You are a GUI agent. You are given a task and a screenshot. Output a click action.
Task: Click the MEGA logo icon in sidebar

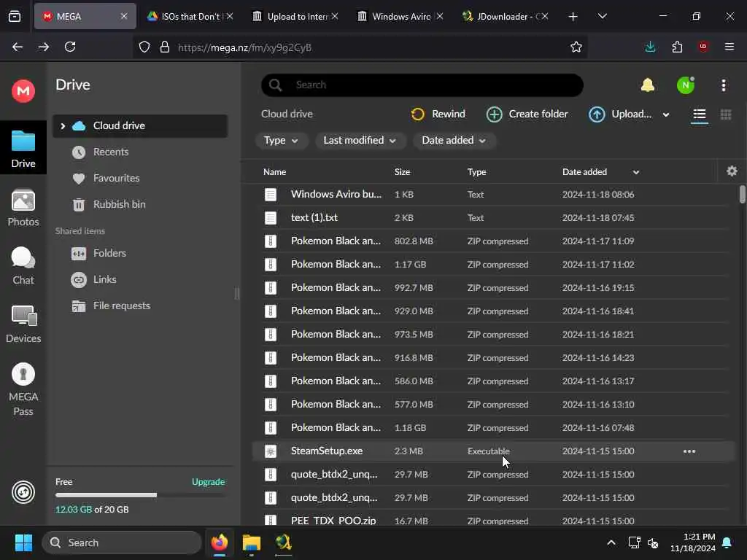click(x=23, y=90)
